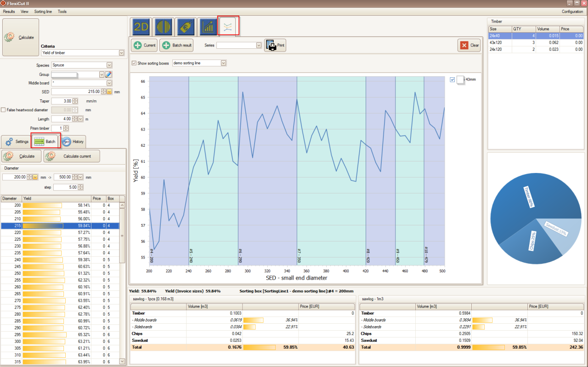
Task: Select the 24x120 timber row
Action: (x=536, y=49)
